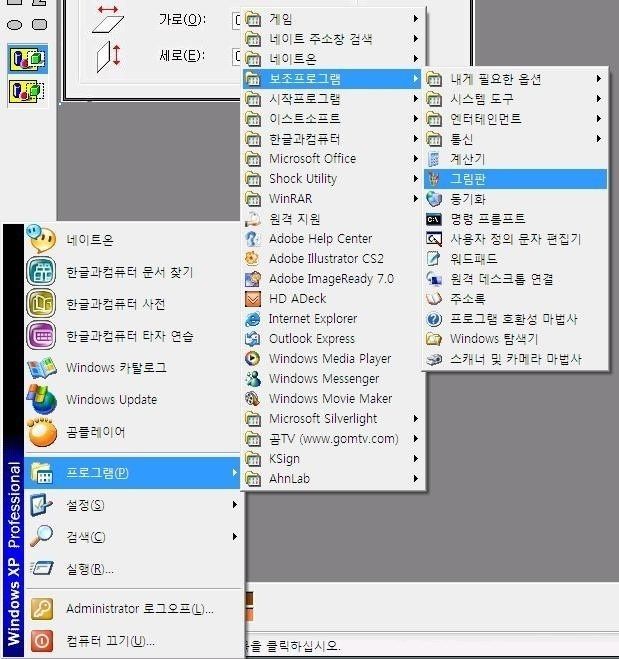Expand the 게임 submenu arrow
This screenshot has width=619, height=659.
point(416,18)
